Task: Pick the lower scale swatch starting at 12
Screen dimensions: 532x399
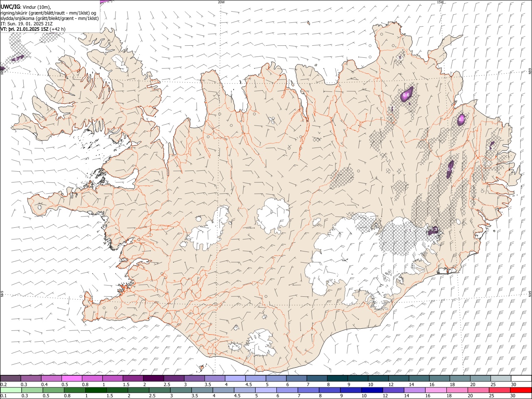Action: [393, 390]
